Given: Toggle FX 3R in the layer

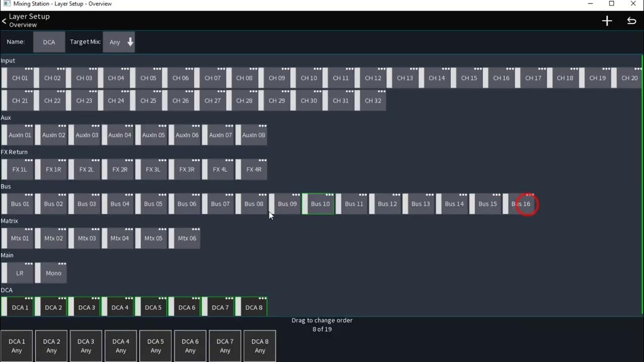Looking at the screenshot, I should pos(185,169).
